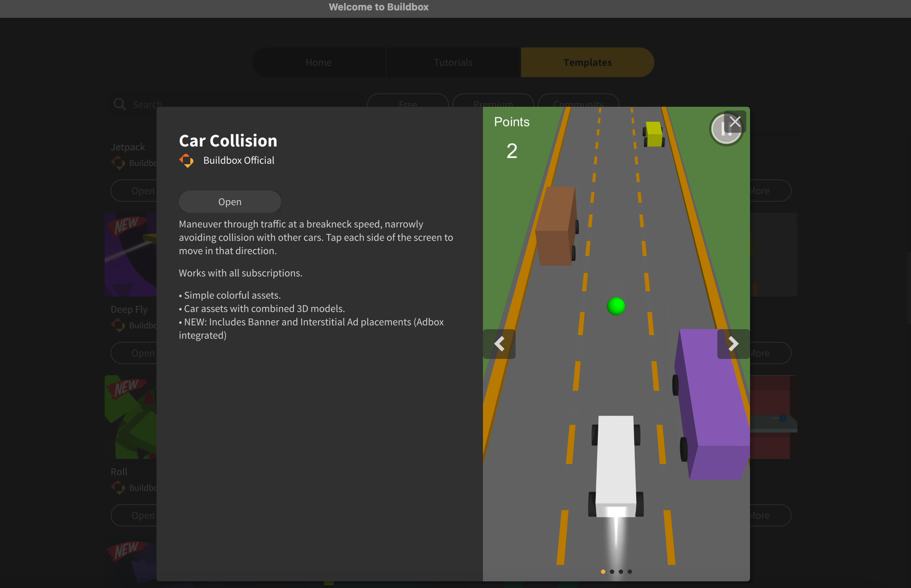Click the Deep Fly template title
This screenshot has height=588, width=911.
pos(129,309)
